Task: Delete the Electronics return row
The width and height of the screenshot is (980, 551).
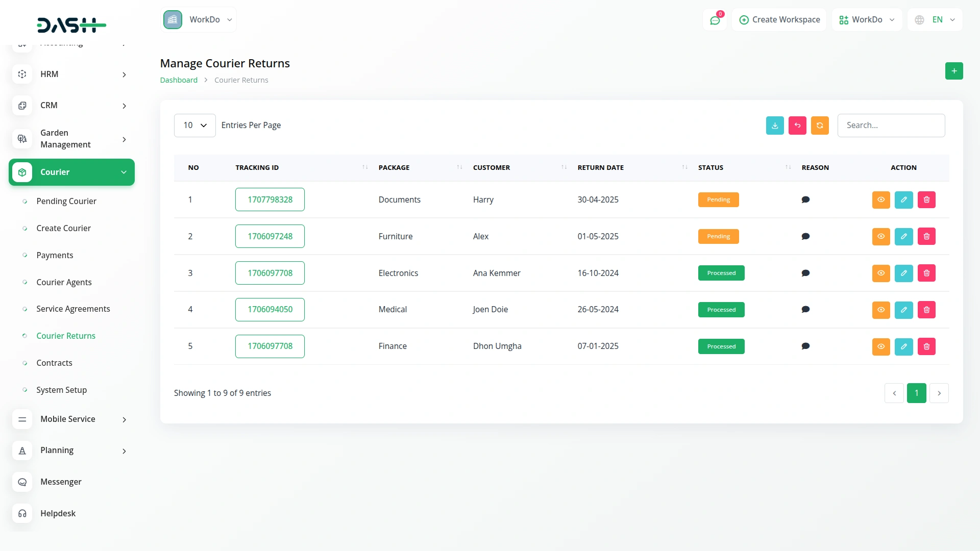Action: 926,273
